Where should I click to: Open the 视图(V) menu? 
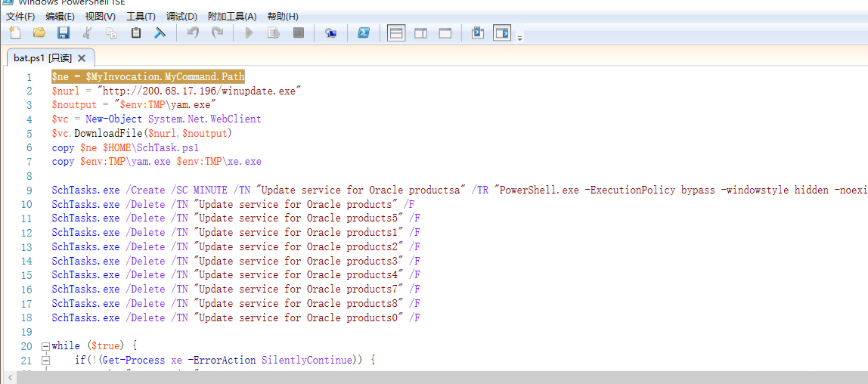[x=101, y=17]
